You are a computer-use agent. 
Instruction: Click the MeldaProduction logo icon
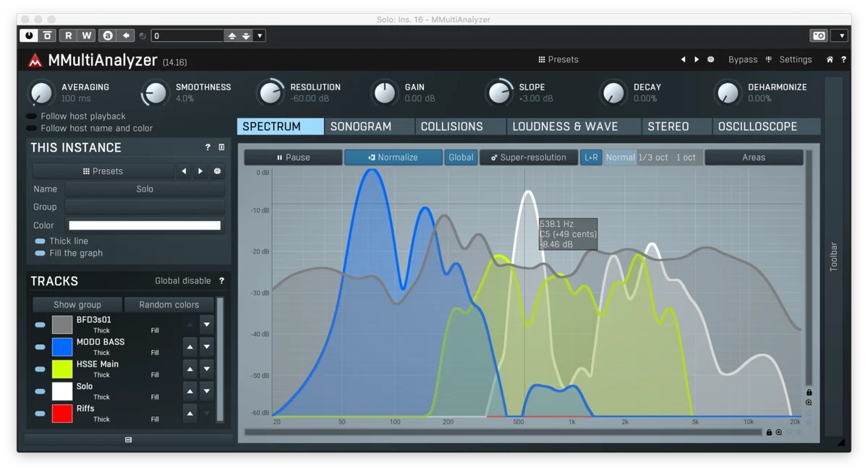35,61
